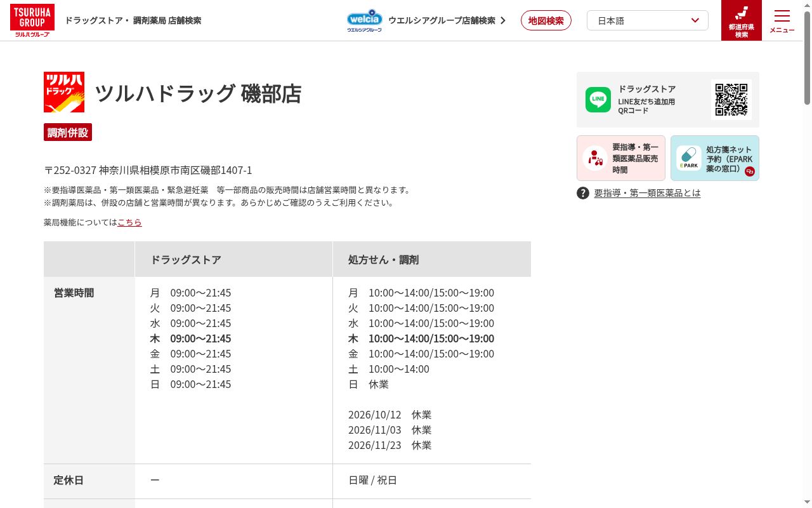Open the メニュー hamburger menu
The width and height of the screenshot is (812, 508).
pos(782,20)
